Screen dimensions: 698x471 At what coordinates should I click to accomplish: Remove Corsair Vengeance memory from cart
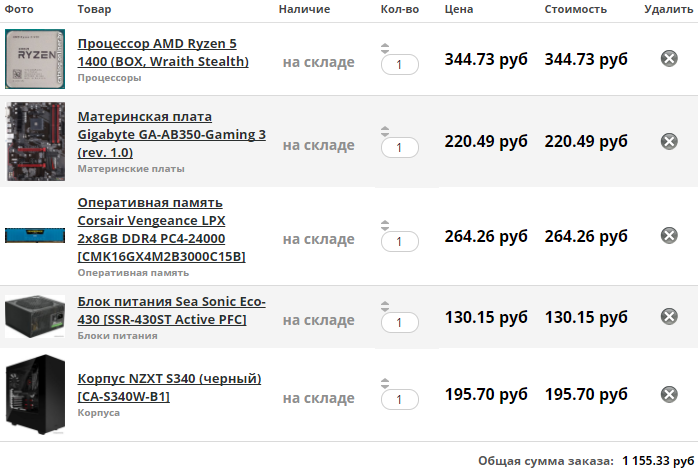coord(669,236)
